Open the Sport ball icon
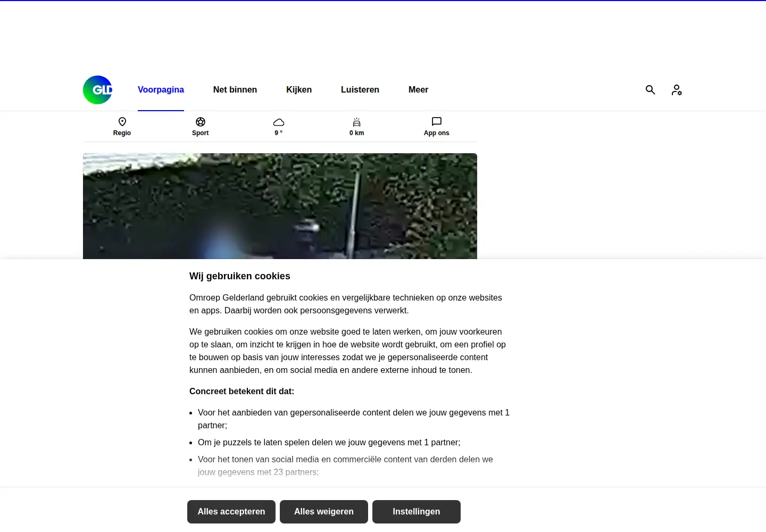This screenshot has height=532, width=766. (201, 122)
